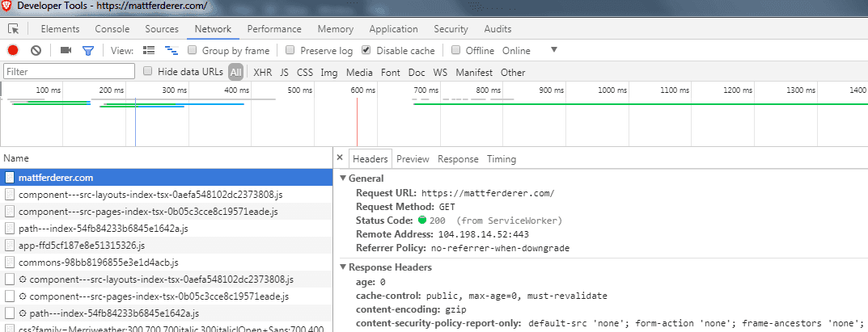Switch to large request rows view
Screen dimensions: 868x332
pyautogui.click(x=149, y=51)
